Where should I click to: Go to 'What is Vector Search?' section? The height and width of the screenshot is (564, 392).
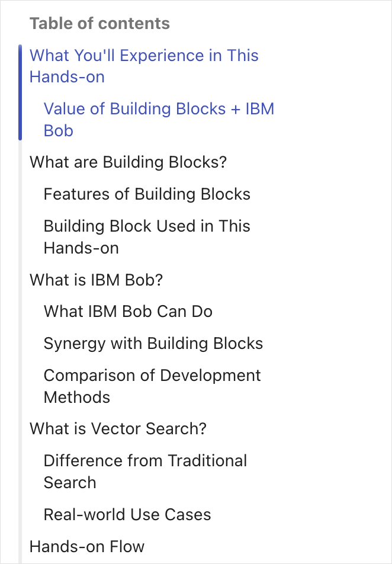click(118, 428)
